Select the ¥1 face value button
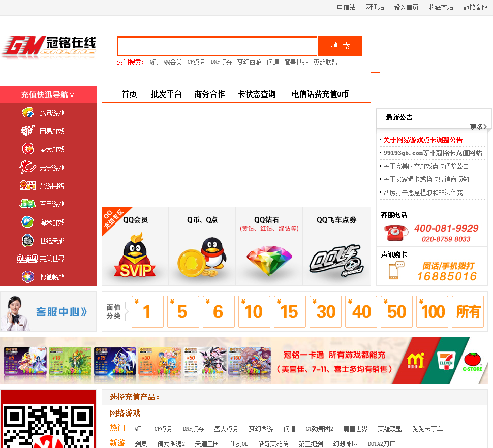493x448 pixels. (x=147, y=312)
